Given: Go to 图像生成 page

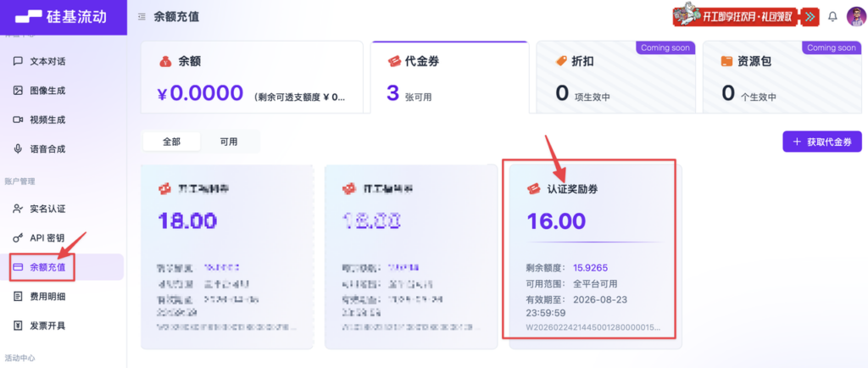Looking at the screenshot, I should tap(47, 90).
